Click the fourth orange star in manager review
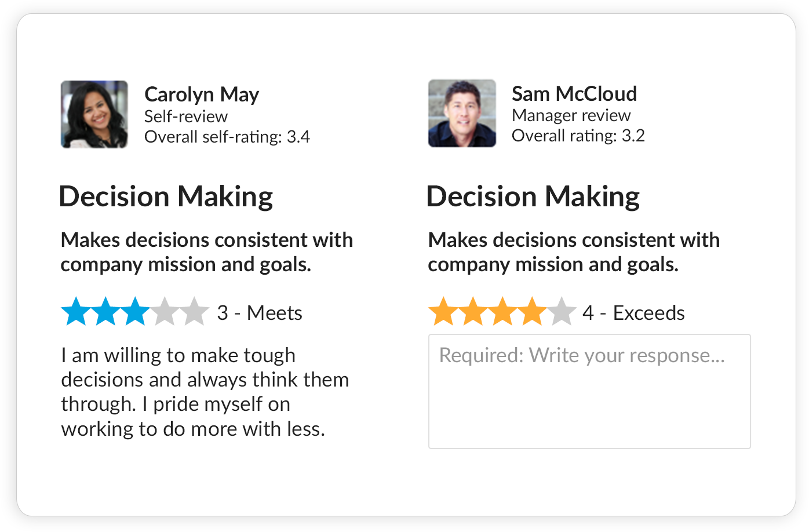The image size is (809, 532). tap(533, 312)
